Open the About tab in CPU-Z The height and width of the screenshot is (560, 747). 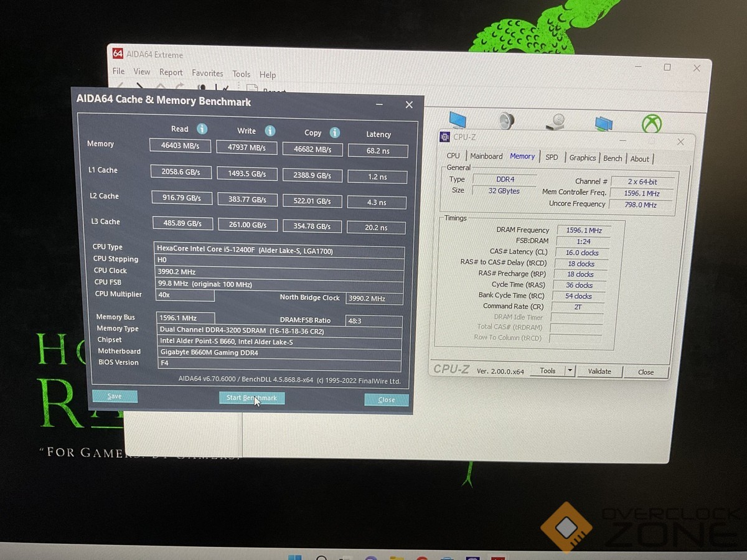point(640,159)
